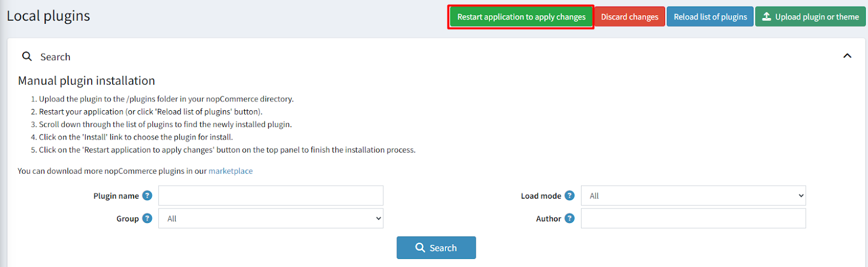Follow the marketplace link
This screenshot has width=868, height=267.
[x=231, y=171]
